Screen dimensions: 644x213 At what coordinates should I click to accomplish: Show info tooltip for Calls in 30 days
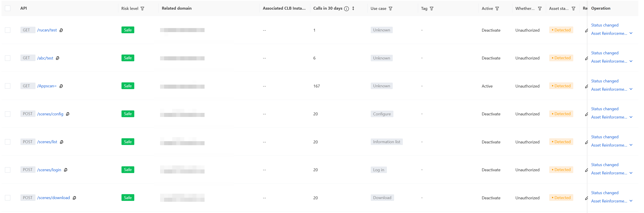346,9
